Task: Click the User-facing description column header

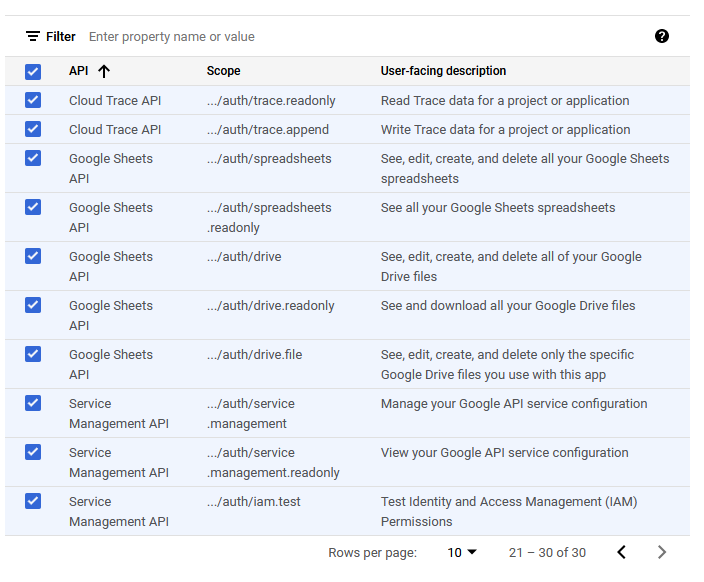Action: 443,71
